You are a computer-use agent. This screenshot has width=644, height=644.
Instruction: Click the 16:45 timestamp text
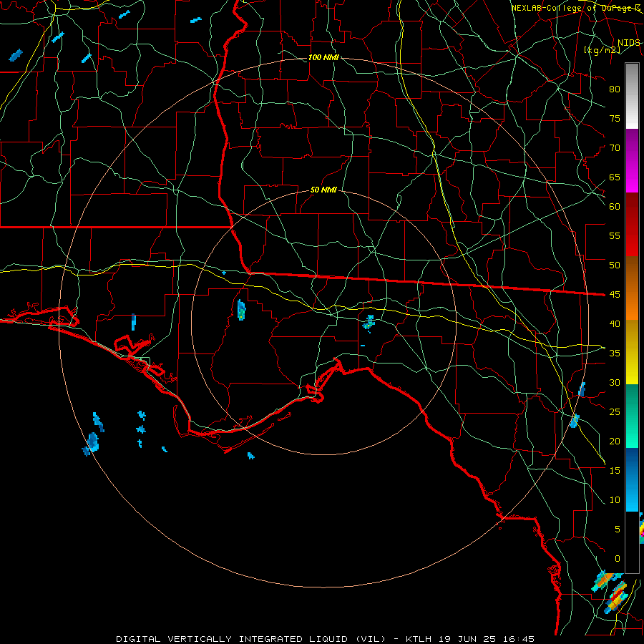pyautogui.click(x=520, y=639)
